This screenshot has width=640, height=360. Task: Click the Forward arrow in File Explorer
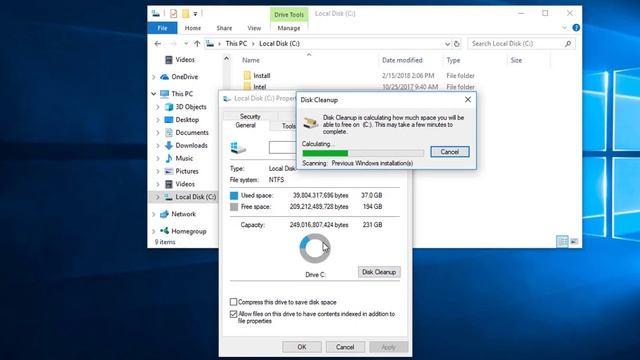click(173, 44)
